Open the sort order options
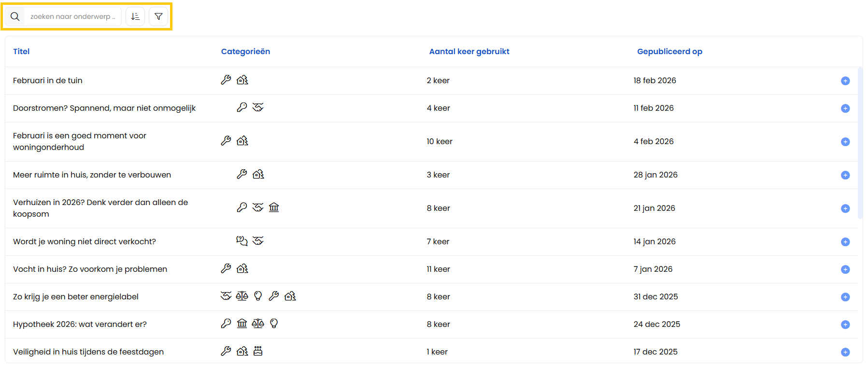This screenshot has width=868, height=369. click(x=135, y=16)
